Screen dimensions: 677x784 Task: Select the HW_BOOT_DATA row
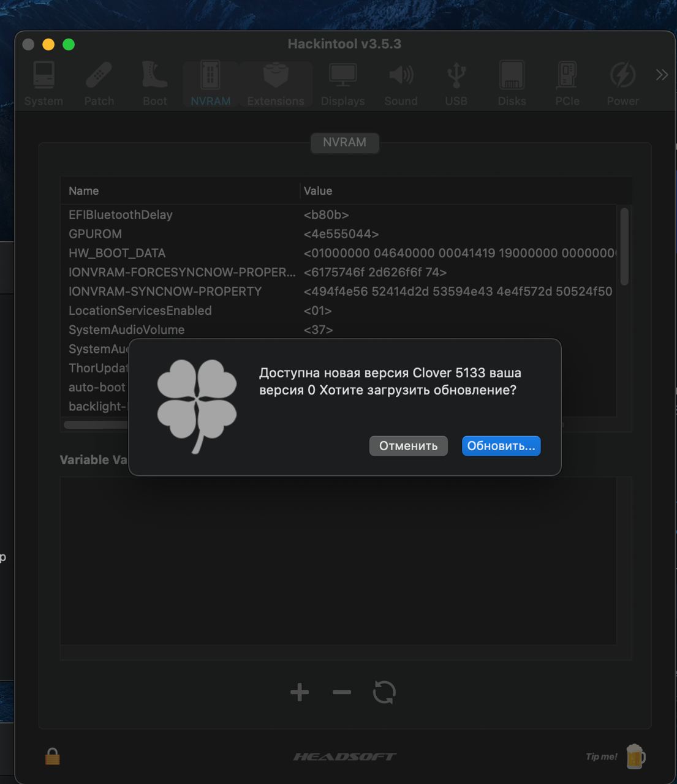tap(338, 253)
